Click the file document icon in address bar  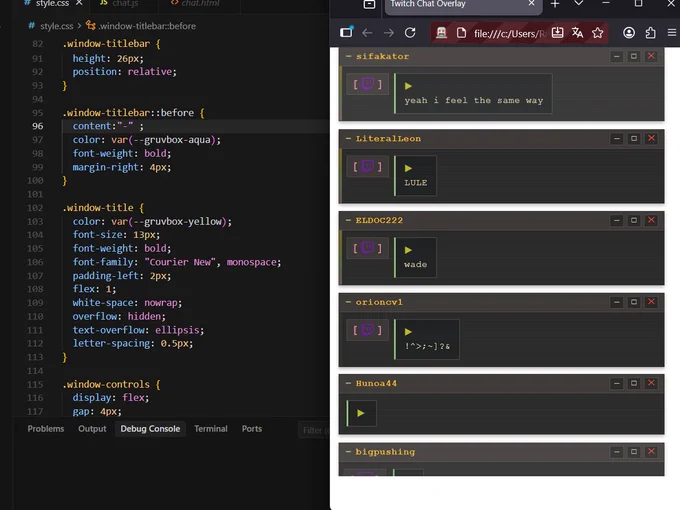click(x=461, y=33)
